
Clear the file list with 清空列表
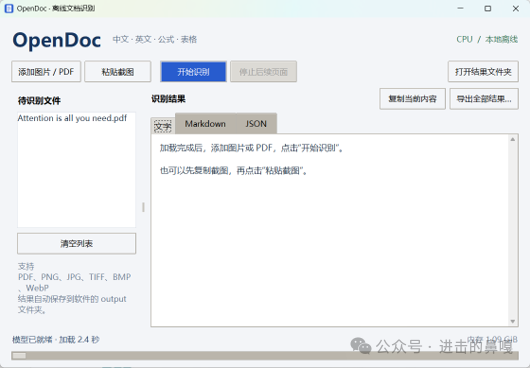pyautogui.click(x=76, y=243)
